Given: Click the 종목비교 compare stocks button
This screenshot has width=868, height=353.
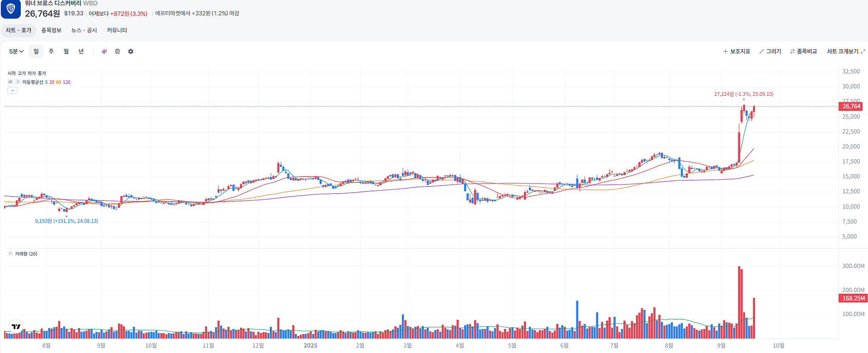Looking at the screenshot, I should click(803, 52).
